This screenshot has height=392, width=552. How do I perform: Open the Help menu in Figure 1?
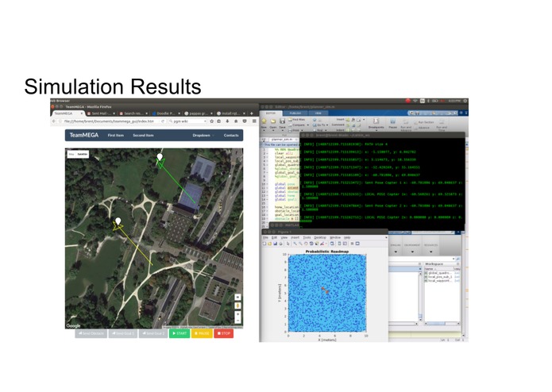(x=347, y=238)
